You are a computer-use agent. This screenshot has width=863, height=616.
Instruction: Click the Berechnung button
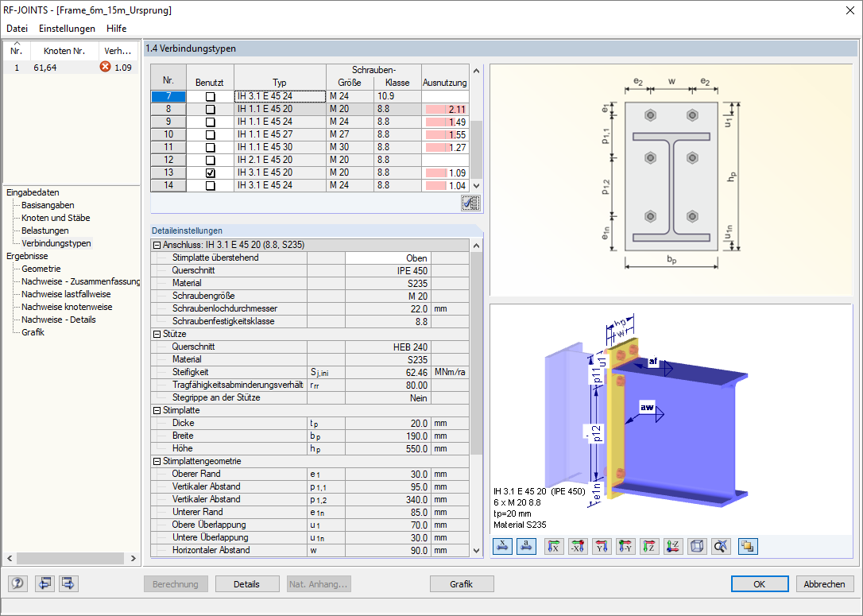pos(176,584)
